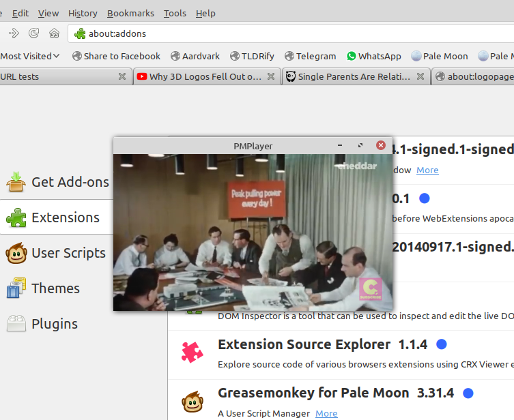The width and height of the screenshot is (514, 420).
Task: Click the Get Add-ons box icon
Action: click(x=16, y=181)
